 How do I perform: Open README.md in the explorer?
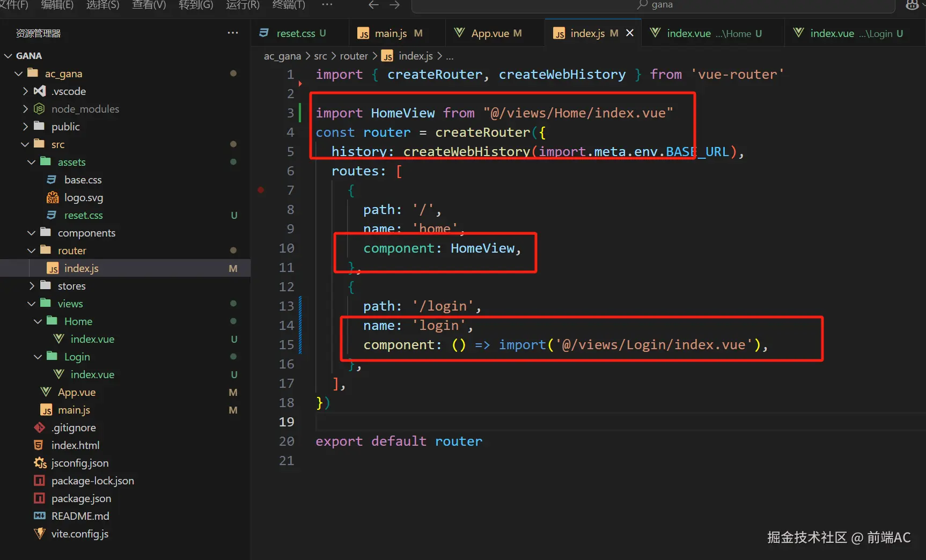click(80, 516)
